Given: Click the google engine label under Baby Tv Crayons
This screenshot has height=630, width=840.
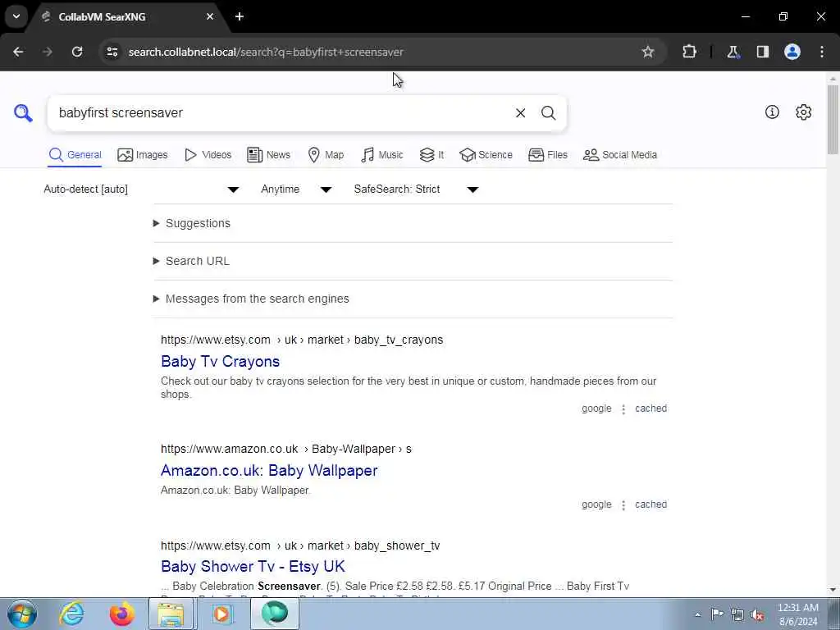Looking at the screenshot, I should tap(596, 409).
